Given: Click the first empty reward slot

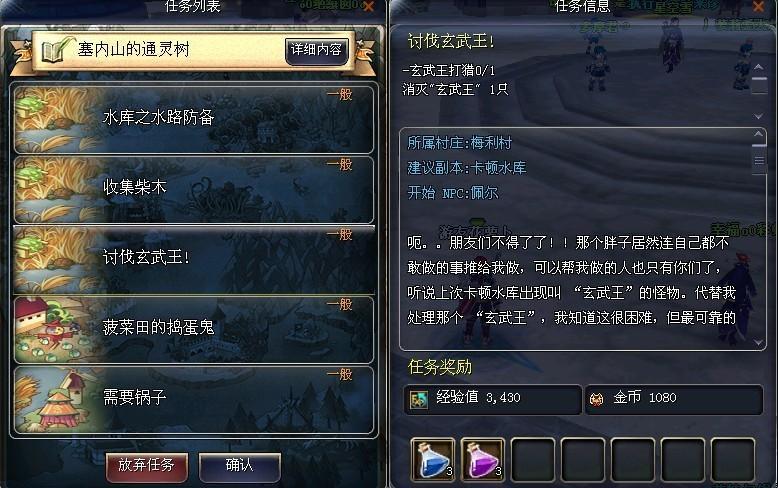Looking at the screenshot, I should click(x=533, y=460).
